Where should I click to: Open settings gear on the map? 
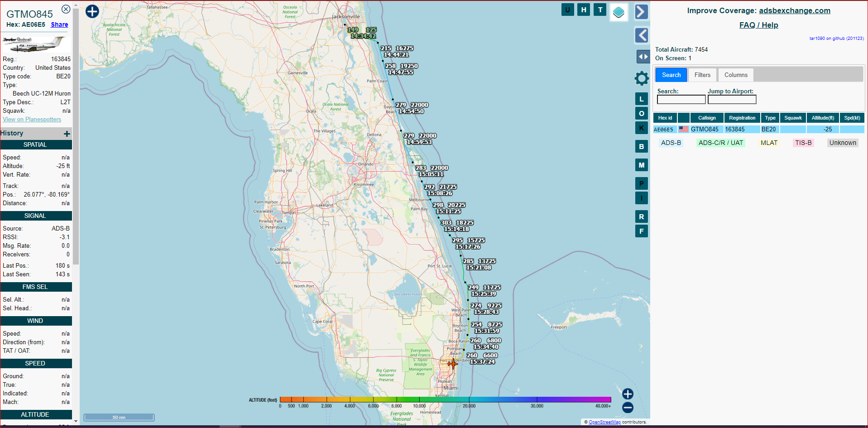[642, 78]
